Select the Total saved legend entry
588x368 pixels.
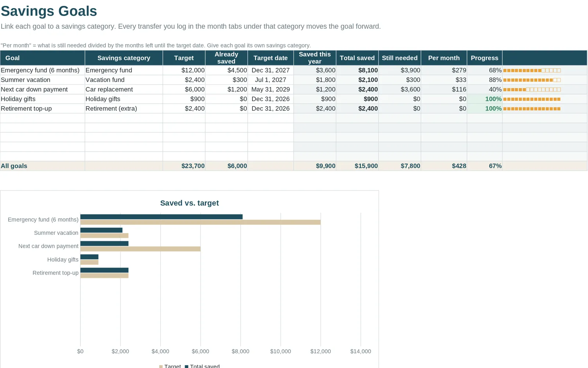point(202,366)
